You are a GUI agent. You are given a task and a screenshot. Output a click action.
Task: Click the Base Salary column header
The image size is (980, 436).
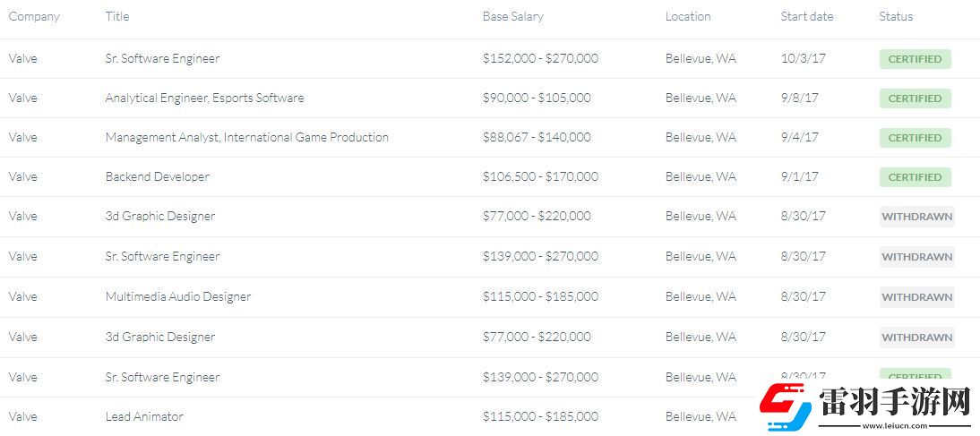[x=512, y=16]
